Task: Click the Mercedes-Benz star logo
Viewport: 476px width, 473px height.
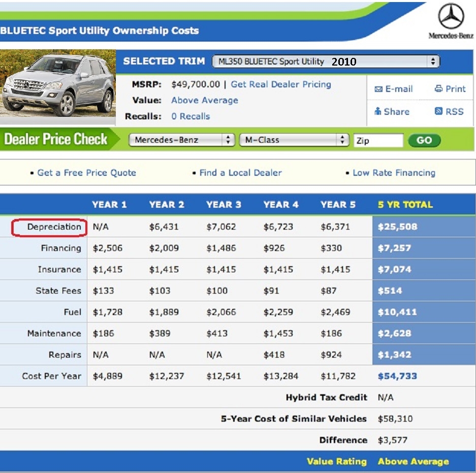Action: (451, 16)
